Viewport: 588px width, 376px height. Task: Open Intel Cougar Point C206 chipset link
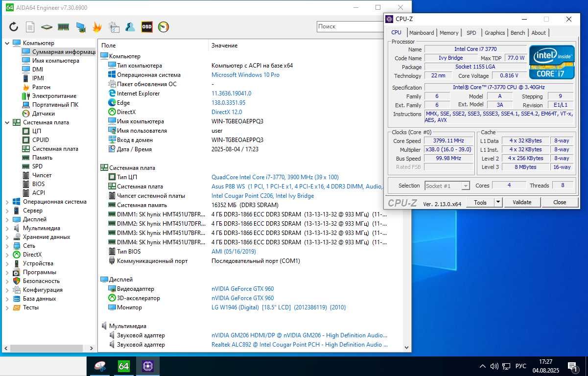click(x=262, y=196)
